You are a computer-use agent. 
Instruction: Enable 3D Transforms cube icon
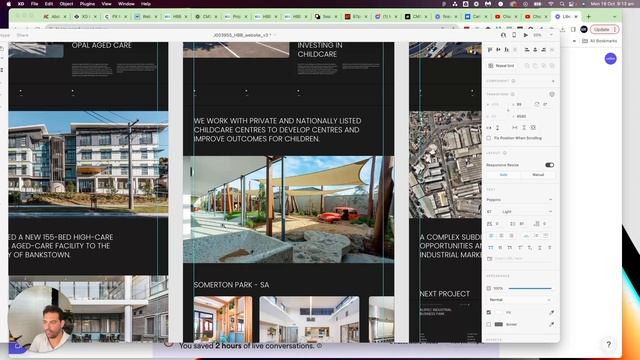(552, 94)
